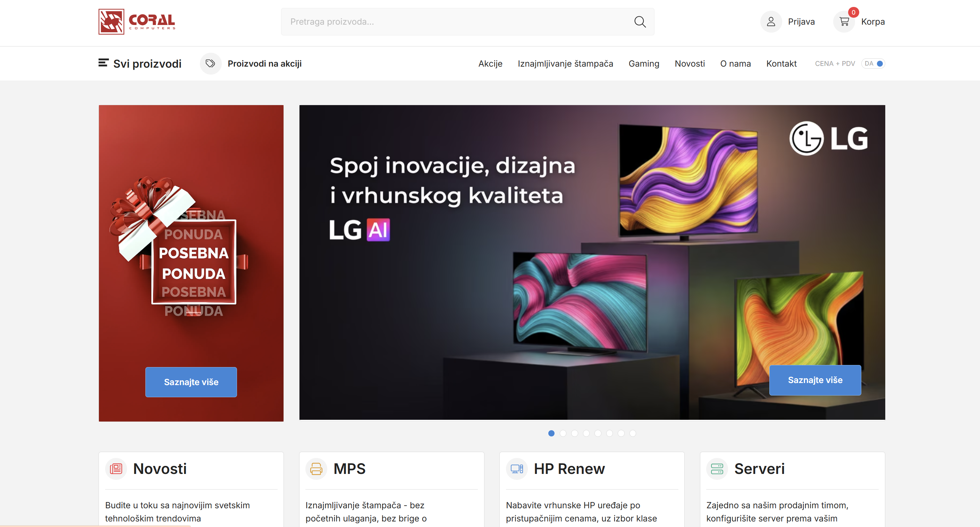Viewport: 980px width, 527px height.
Task: Click into the Pretraga proizvoda search field
Action: point(457,22)
